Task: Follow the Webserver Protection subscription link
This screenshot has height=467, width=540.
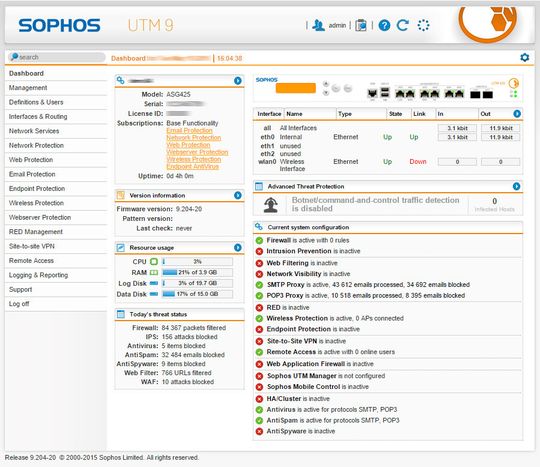Action: (x=197, y=152)
